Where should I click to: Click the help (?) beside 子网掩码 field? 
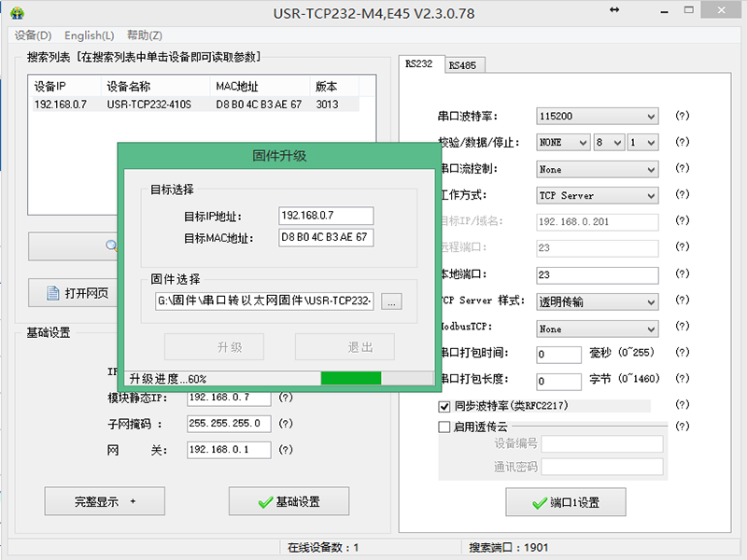(286, 424)
